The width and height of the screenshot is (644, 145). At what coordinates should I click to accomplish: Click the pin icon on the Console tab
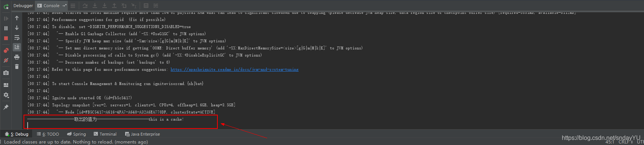pyautogui.click(x=64, y=6)
